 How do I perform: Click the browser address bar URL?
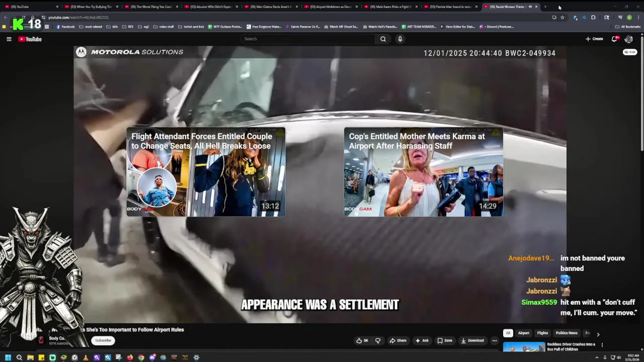(78, 17)
